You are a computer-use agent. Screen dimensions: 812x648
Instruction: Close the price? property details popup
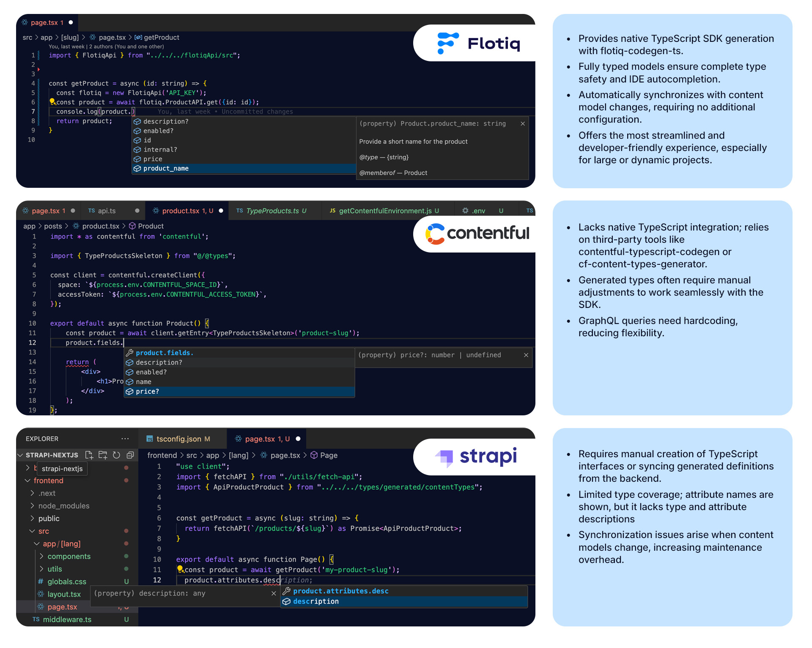click(x=526, y=355)
